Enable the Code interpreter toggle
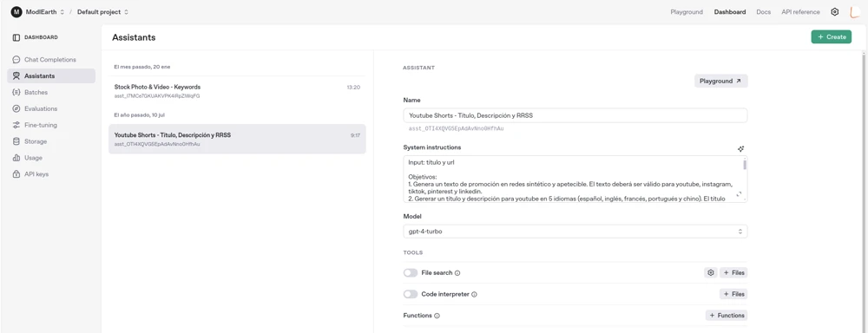Screen dimensions: 868x333 [x=411, y=294]
